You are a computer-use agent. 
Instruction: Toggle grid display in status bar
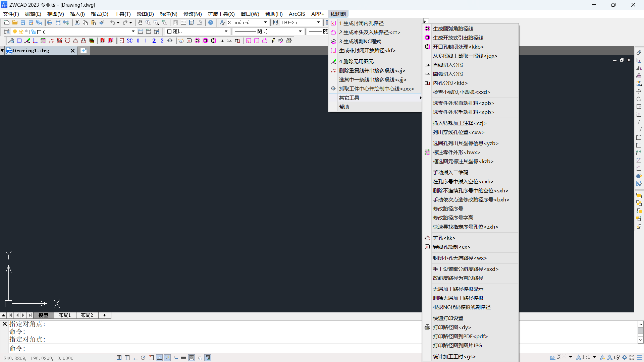point(127,358)
